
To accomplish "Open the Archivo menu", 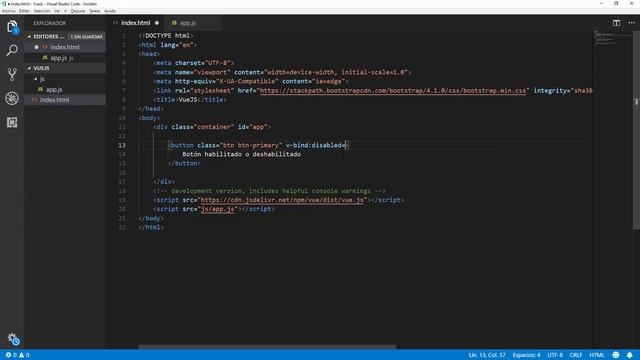I will (9, 11).
